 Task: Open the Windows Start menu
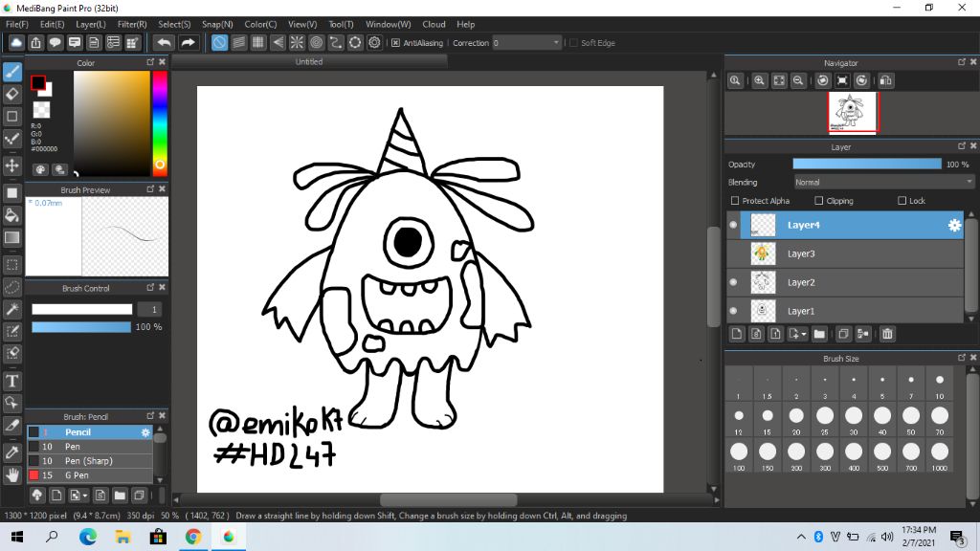pyautogui.click(x=17, y=537)
